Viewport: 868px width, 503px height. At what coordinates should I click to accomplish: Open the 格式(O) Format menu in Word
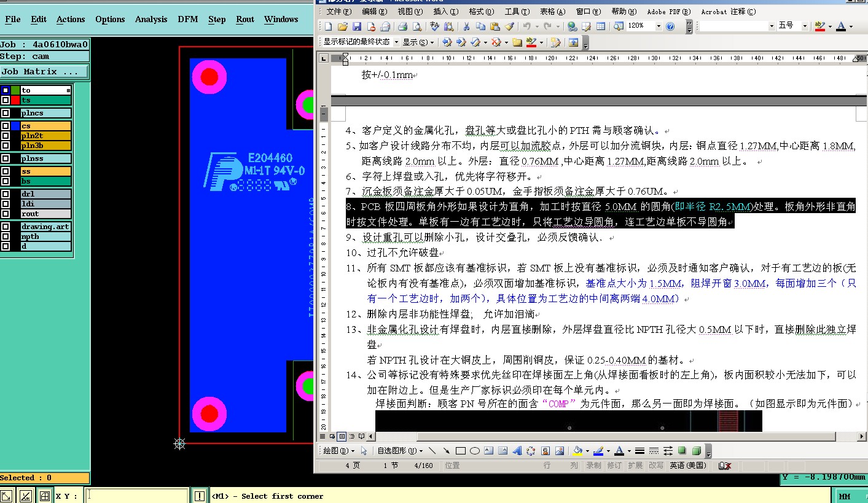point(481,11)
